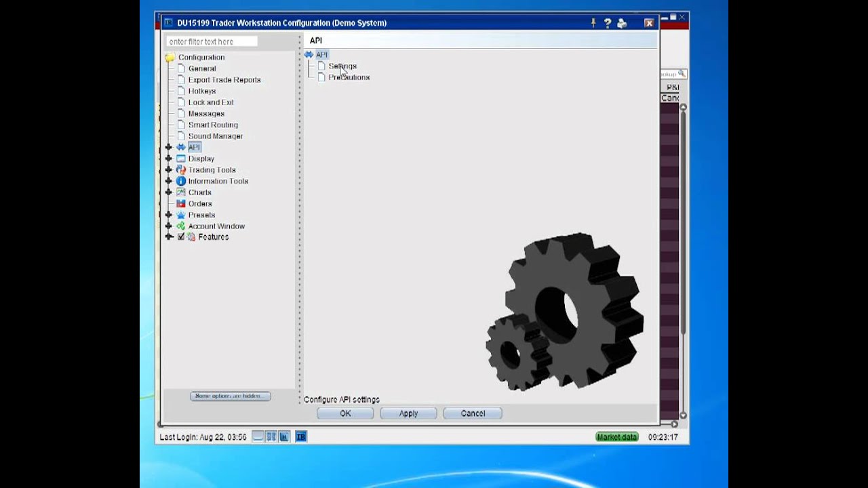Click the search magnifier icon in the background window
868x488 pixels.
coord(682,74)
